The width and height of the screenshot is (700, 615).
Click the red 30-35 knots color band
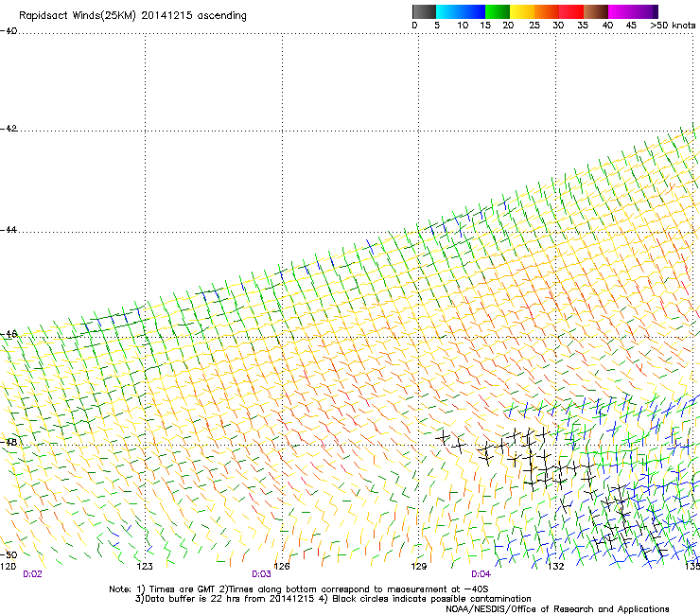571,11
